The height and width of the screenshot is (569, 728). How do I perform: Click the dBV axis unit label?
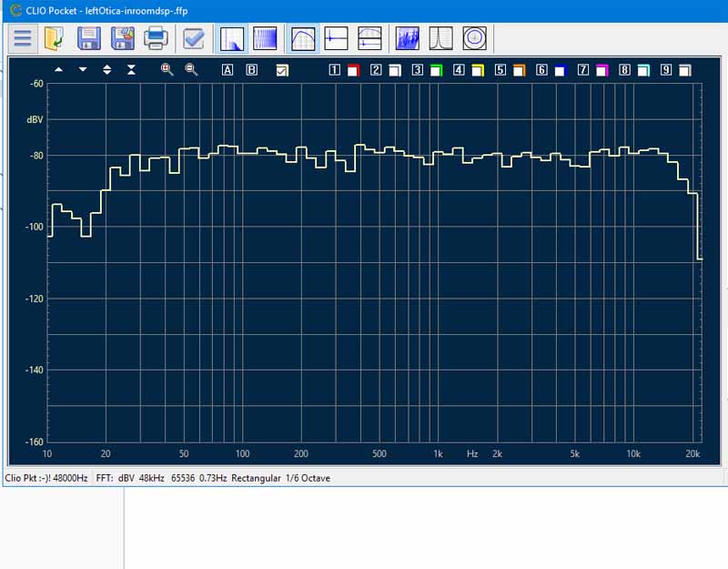point(35,119)
